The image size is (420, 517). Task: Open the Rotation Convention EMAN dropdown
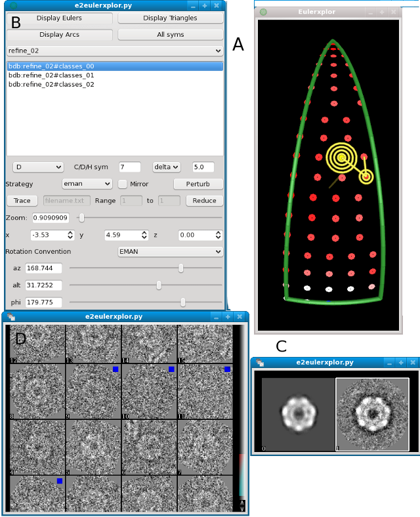click(170, 252)
